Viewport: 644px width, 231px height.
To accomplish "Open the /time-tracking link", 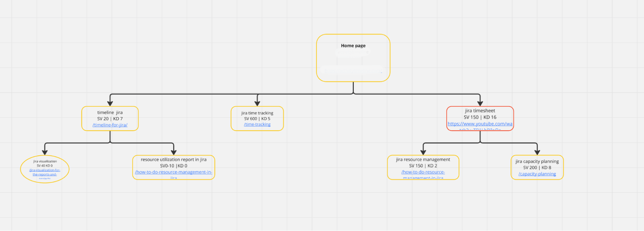I will coord(257,124).
